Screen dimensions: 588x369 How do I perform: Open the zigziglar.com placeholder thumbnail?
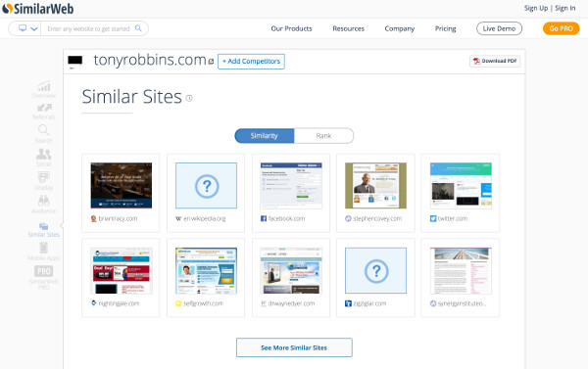[375, 270]
